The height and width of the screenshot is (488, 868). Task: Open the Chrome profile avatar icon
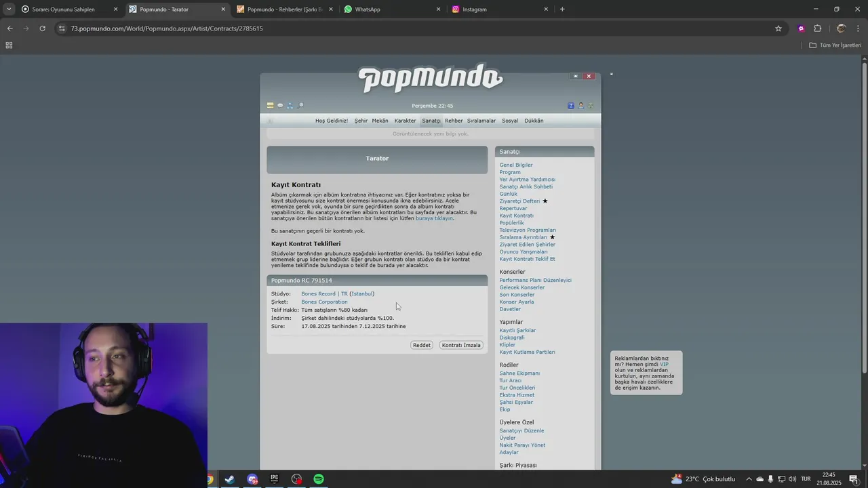[x=842, y=28]
